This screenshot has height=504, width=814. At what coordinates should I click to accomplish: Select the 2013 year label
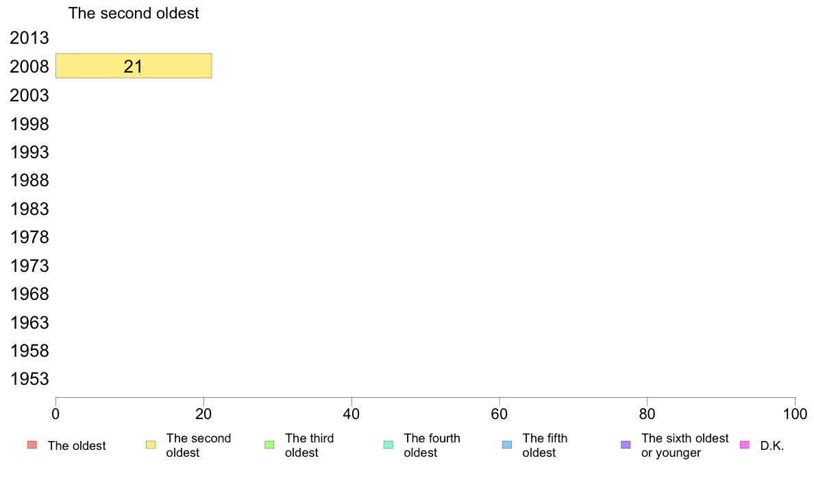point(29,38)
